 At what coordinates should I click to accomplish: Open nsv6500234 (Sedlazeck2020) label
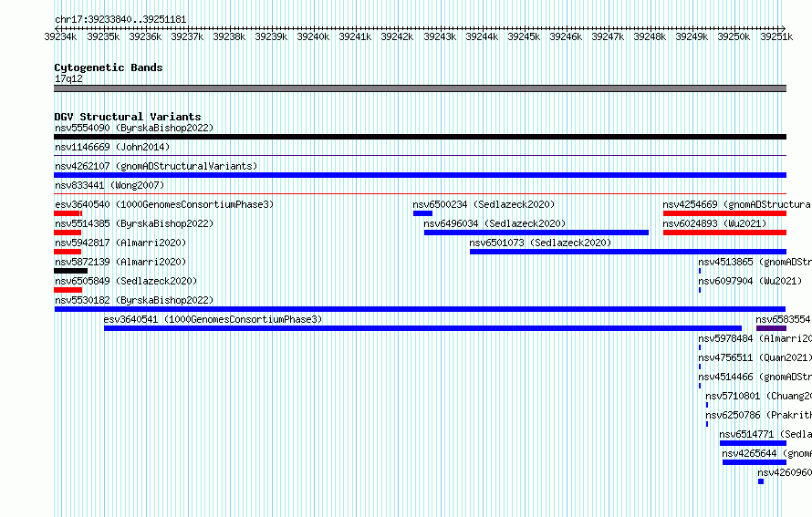tap(484, 204)
